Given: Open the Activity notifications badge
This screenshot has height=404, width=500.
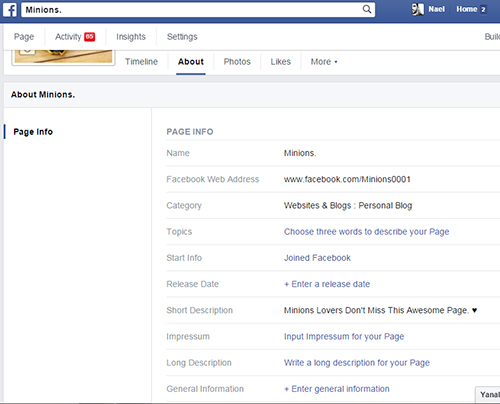Looking at the screenshot, I should 90,37.
